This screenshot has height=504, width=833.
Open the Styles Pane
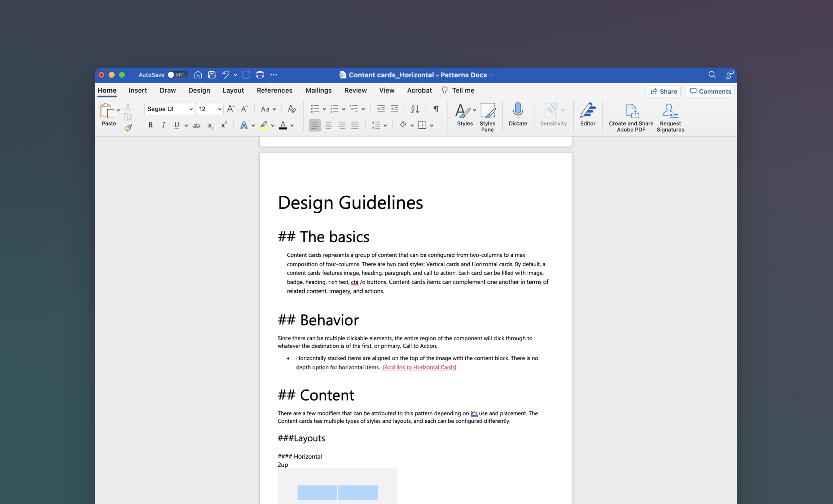coord(487,117)
